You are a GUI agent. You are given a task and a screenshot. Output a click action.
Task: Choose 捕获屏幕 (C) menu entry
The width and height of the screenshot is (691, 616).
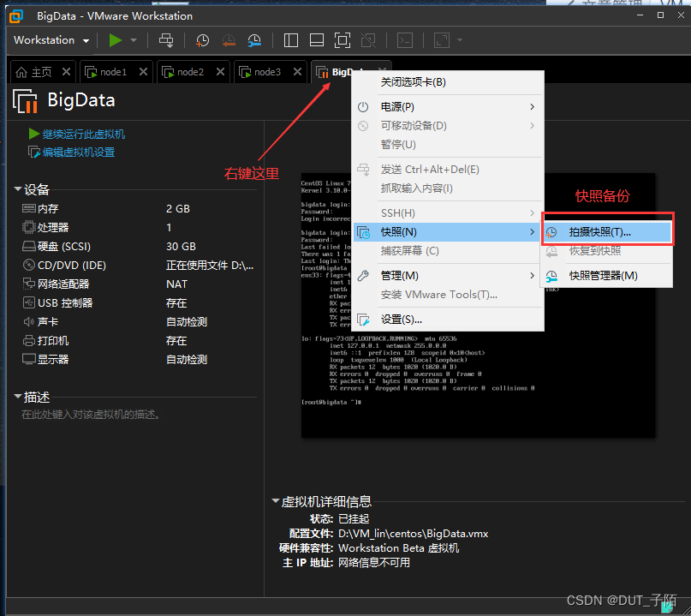tap(448, 251)
